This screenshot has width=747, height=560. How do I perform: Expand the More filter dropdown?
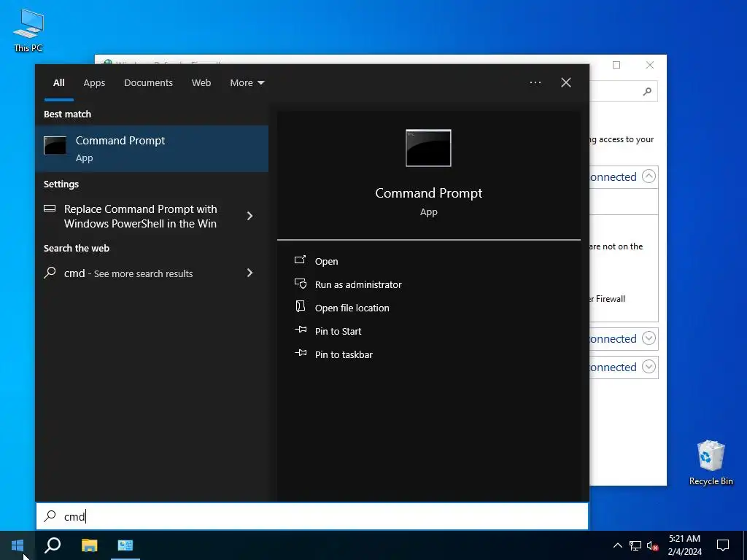tap(247, 83)
